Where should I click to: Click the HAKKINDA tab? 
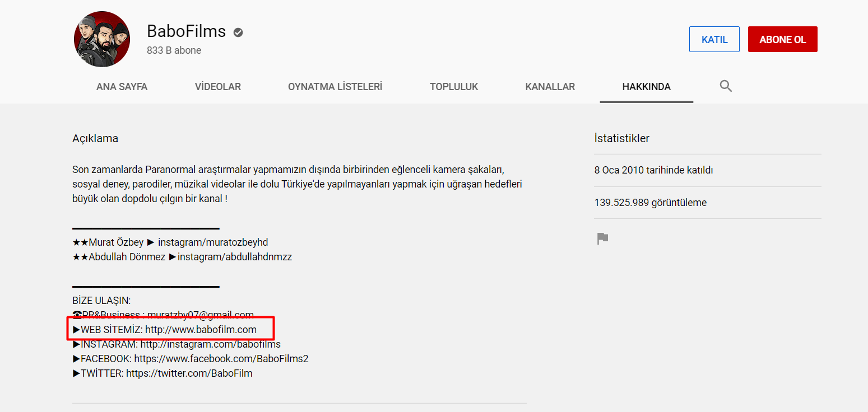pos(646,87)
